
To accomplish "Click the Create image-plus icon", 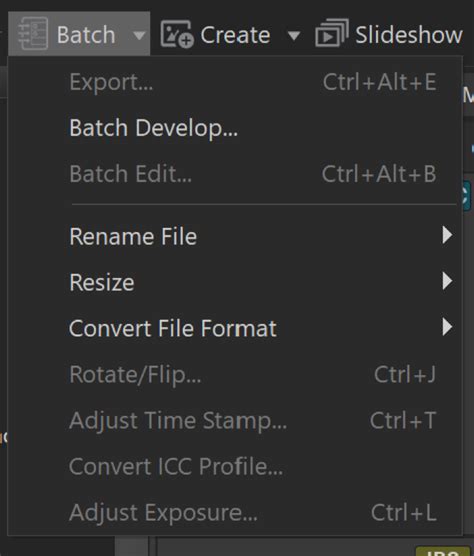I will pyautogui.click(x=177, y=34).
